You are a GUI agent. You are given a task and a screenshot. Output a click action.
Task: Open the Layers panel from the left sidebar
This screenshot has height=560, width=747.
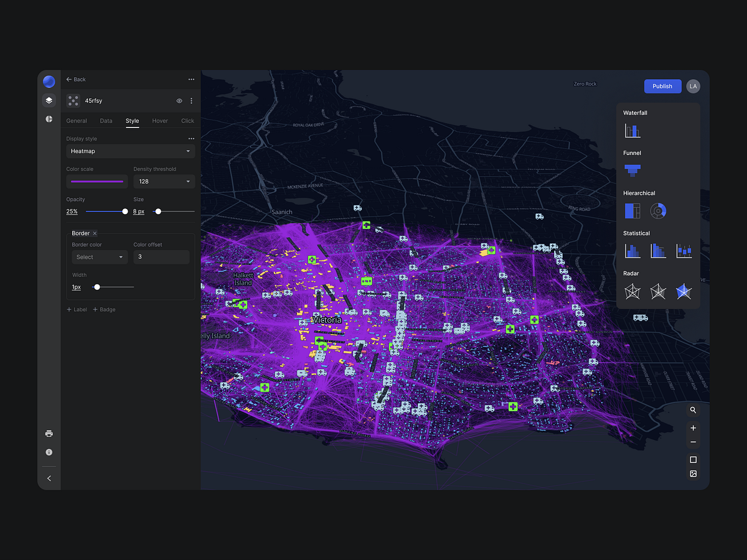49,100
